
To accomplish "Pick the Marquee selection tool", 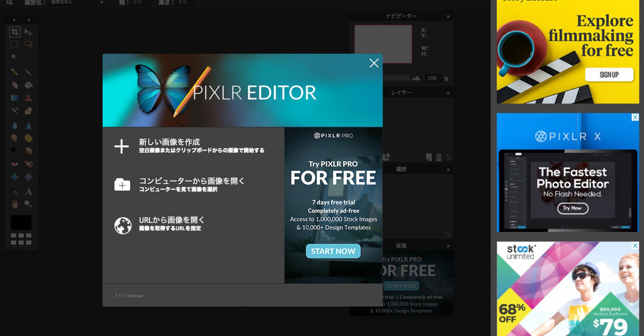I will [x=14, y=44].
